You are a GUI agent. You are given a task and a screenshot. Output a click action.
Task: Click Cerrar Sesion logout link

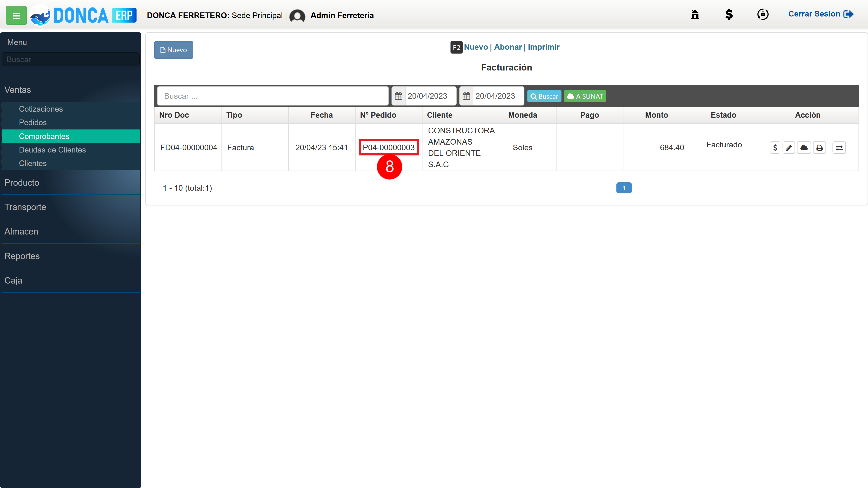coord(821,14)
